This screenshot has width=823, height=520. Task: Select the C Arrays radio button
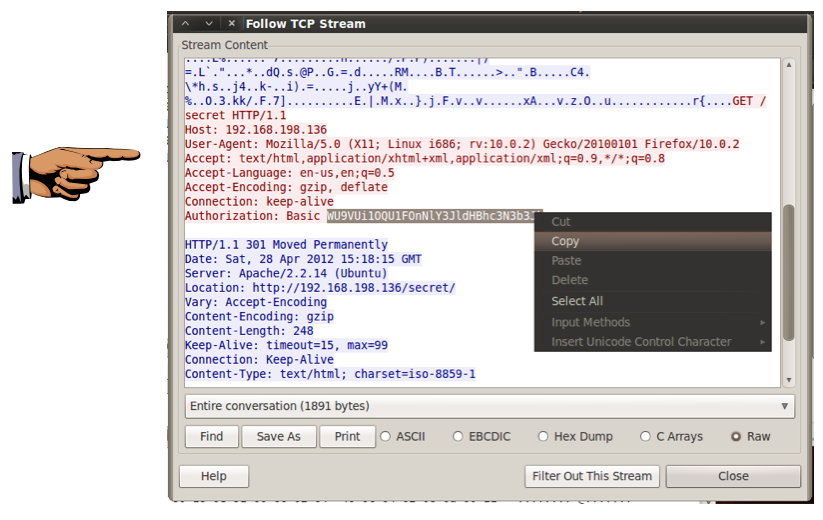coord(645,436)
